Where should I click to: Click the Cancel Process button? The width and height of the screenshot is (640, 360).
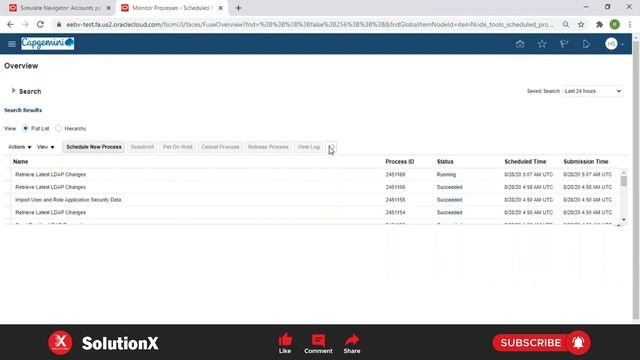220,147
